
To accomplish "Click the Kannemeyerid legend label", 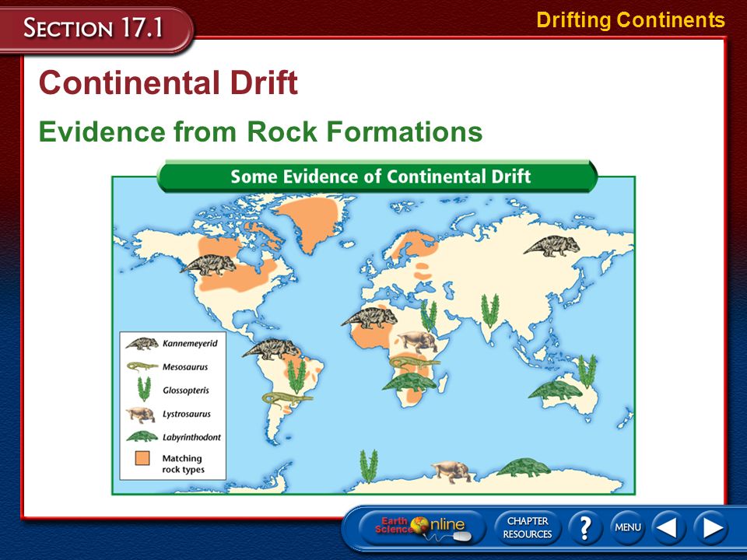I will click(x=190, y=343).
